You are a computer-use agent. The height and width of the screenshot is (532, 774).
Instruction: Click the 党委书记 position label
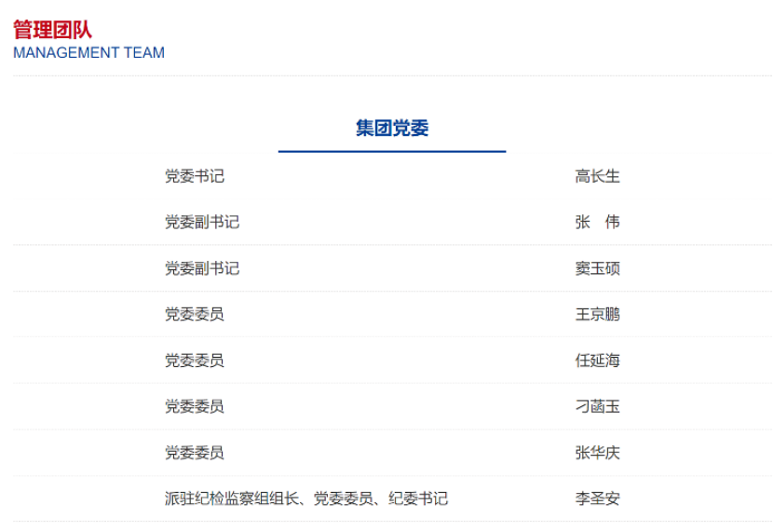[195, 176]
